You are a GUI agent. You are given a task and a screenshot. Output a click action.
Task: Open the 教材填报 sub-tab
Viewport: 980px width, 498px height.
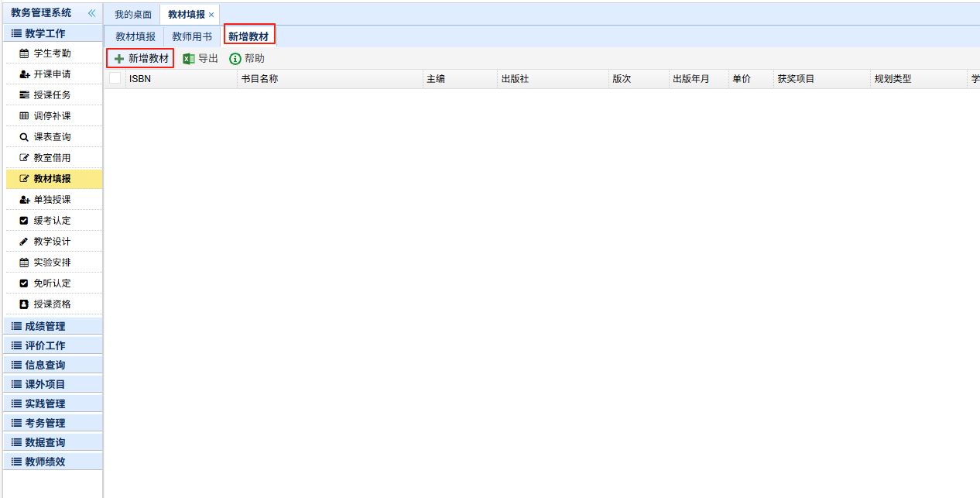(x=135, y=36)
